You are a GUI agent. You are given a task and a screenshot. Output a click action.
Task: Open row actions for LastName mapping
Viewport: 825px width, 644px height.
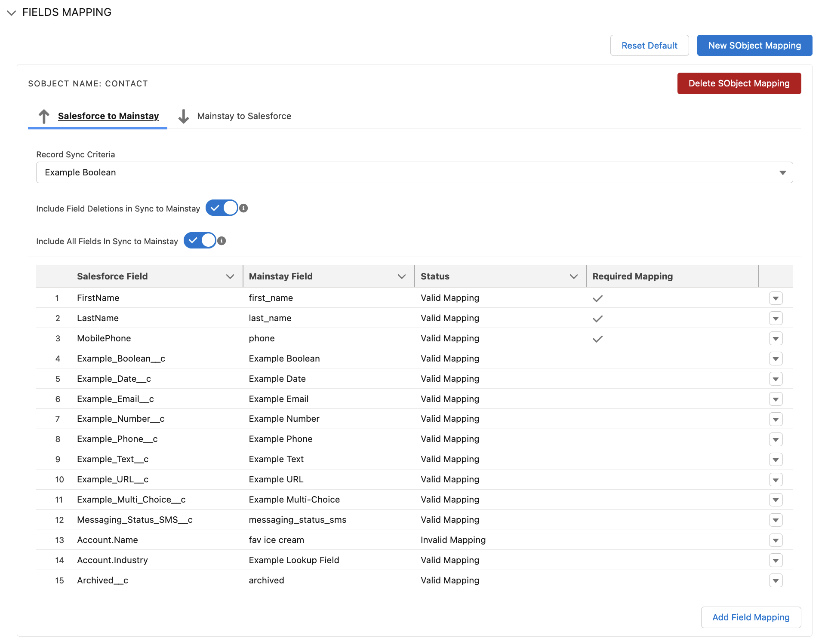tap(776, 318)
